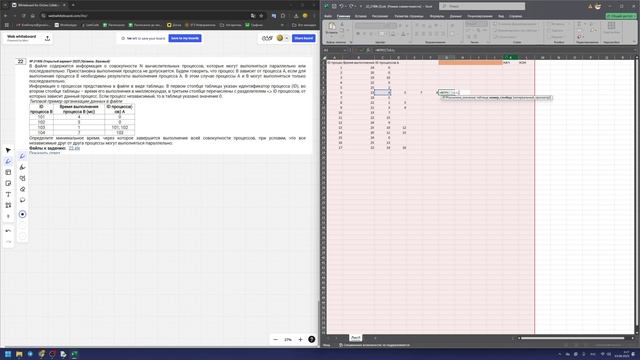
Task: Open new browser tab with plus
Action: click(73, 5)
